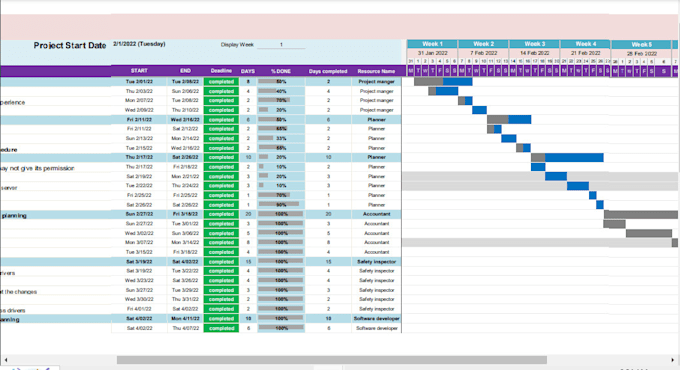Click the Week 5 timeline header
The image size is (680, 370).
point(641,45)
